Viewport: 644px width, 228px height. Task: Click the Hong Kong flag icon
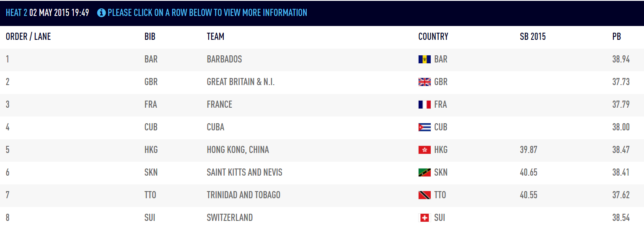pos(424,150)
